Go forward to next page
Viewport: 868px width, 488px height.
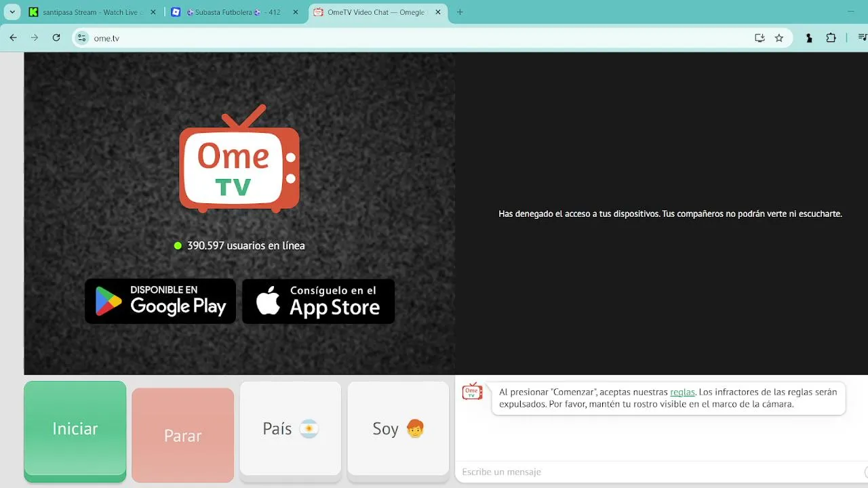[x=35, y=38]
